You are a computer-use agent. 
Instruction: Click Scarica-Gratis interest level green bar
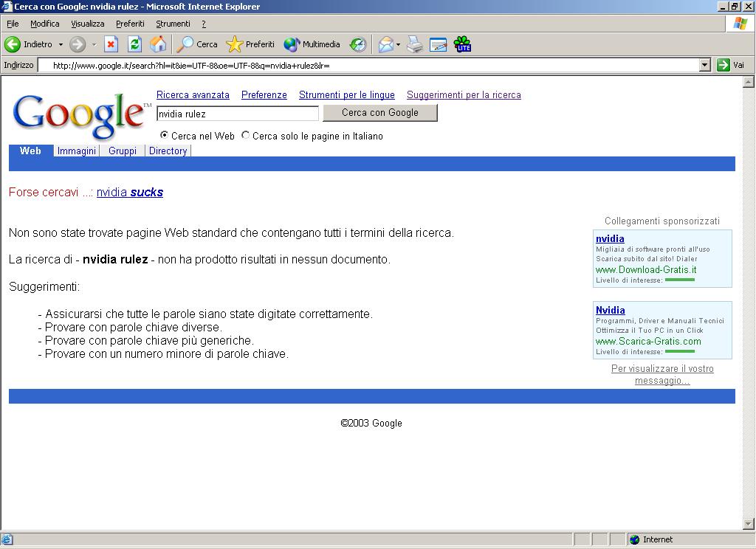tap(680, 351)
